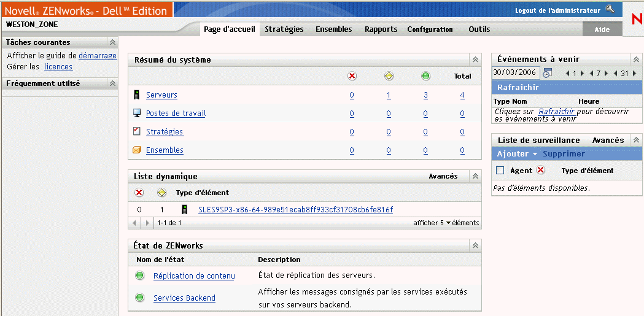Open the licences link
Image resolution: width=644 pixels, height=316 pixels.
click(58, 66)
